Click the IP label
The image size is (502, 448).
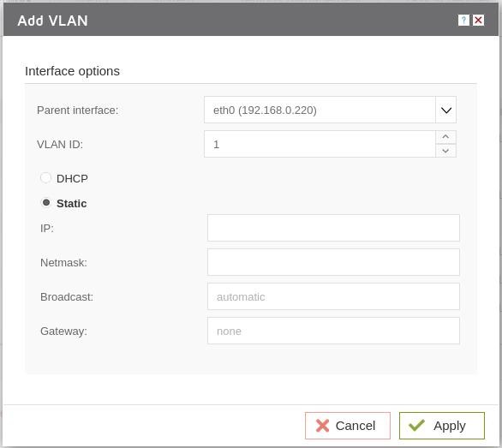[x=47, y=229]
